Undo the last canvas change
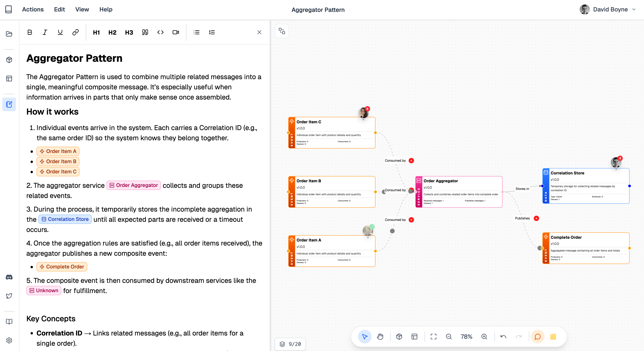This screenshot has width=644, height=351. click(x=503, y=337)
